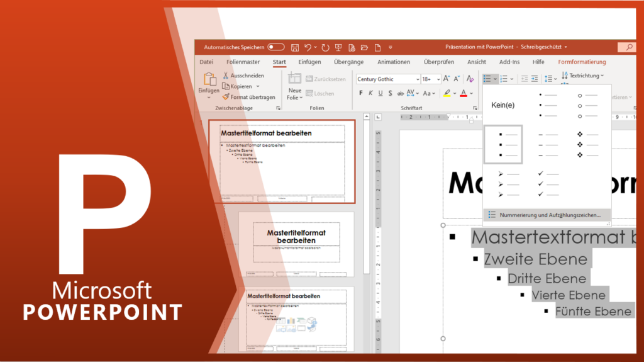Click the red font color button
This screenshot has width=644, height=362.
pos(464,93)
